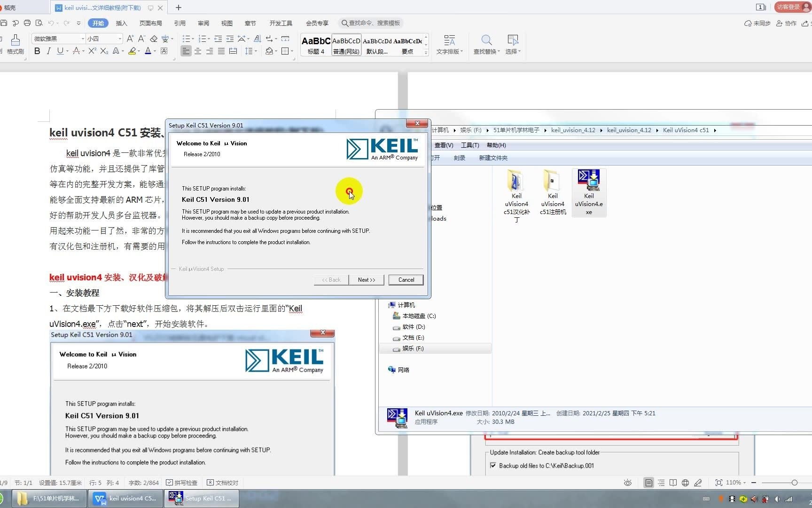Switch to the 页面布局 ribbon tab
The width and height of the screenshot is (812, 508).
point(150,23)
